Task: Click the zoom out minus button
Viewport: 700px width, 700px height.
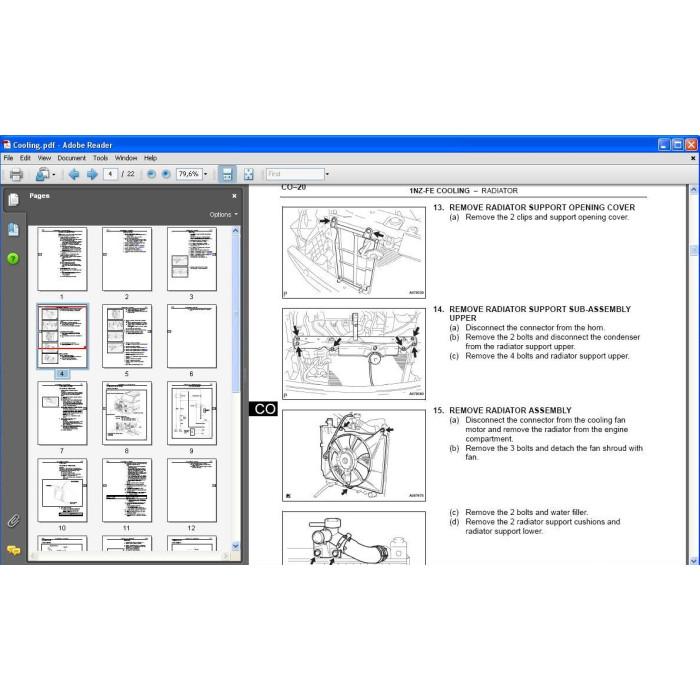Action: (x=151, y=174)
